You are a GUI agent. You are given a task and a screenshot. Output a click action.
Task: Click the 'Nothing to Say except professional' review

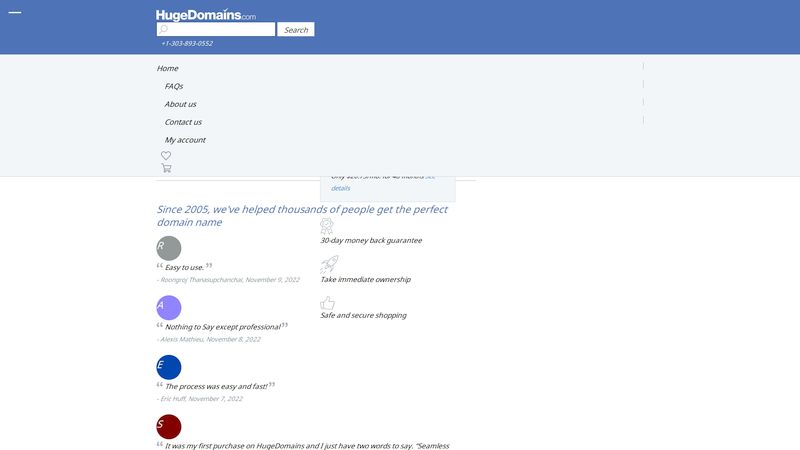click(x=222, y=327)
